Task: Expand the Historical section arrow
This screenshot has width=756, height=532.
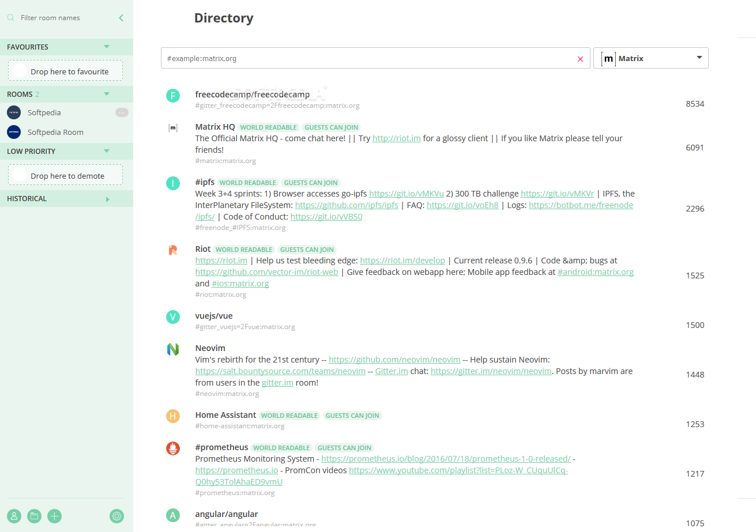Action: pos(107,199)
